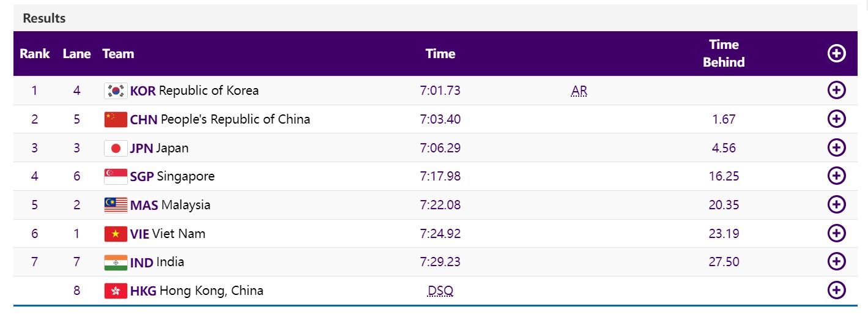This screenshot has width=868, height=331.
Task: Expand India result details
Action: (836, 262)
